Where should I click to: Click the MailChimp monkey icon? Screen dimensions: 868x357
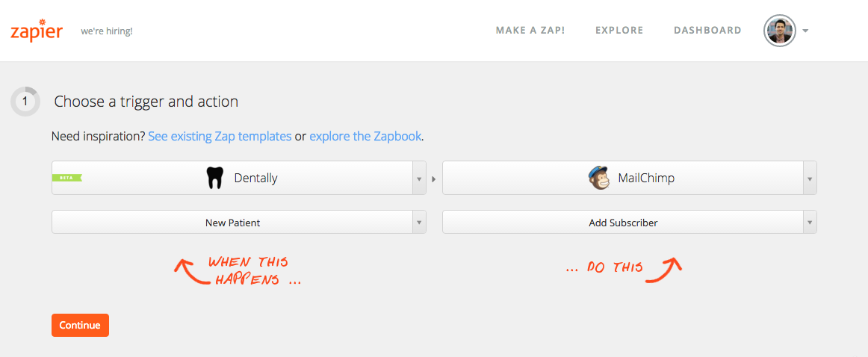point(598,178)
